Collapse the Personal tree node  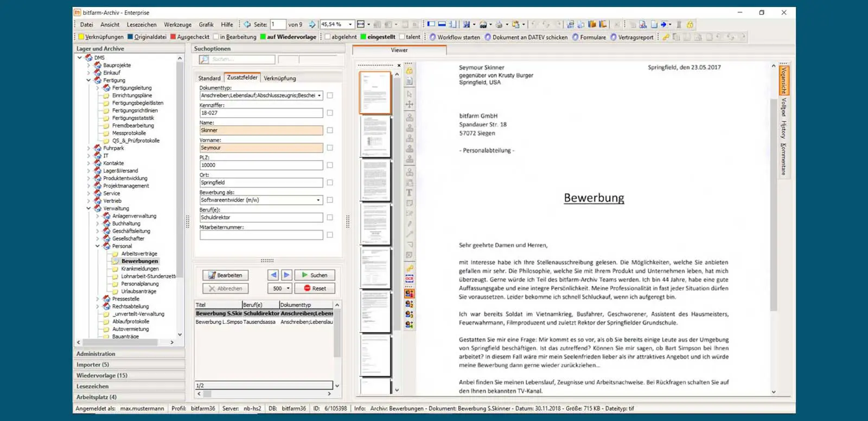pos(98,246)
